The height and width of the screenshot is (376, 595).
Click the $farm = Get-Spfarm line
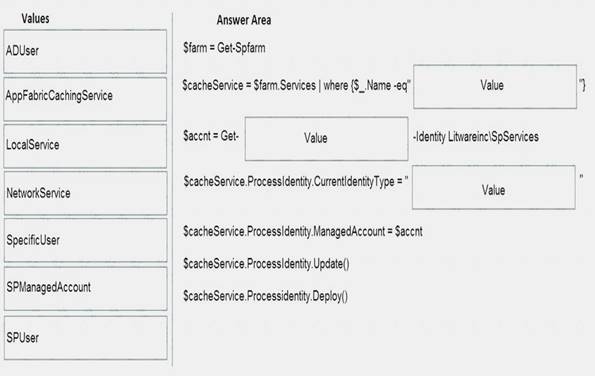224,48
